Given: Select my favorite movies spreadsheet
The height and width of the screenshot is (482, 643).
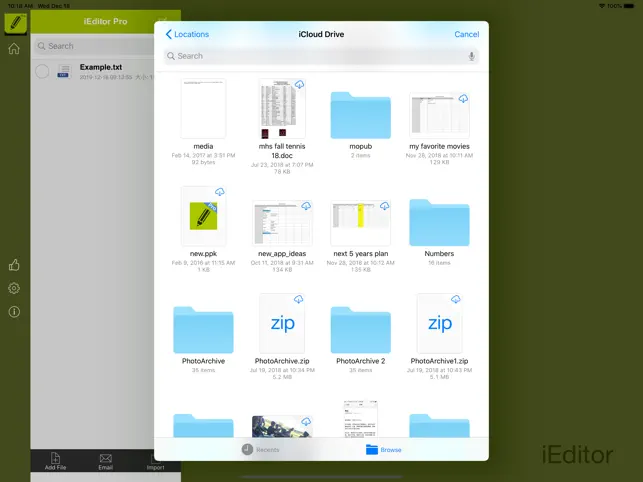Looking at the screenshot, I should pos(439,116).
